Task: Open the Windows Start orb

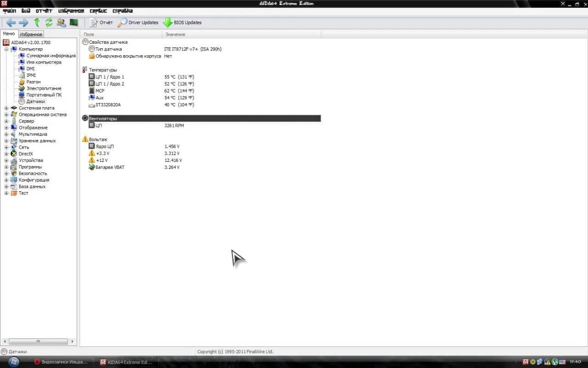Action: (14, 362)
